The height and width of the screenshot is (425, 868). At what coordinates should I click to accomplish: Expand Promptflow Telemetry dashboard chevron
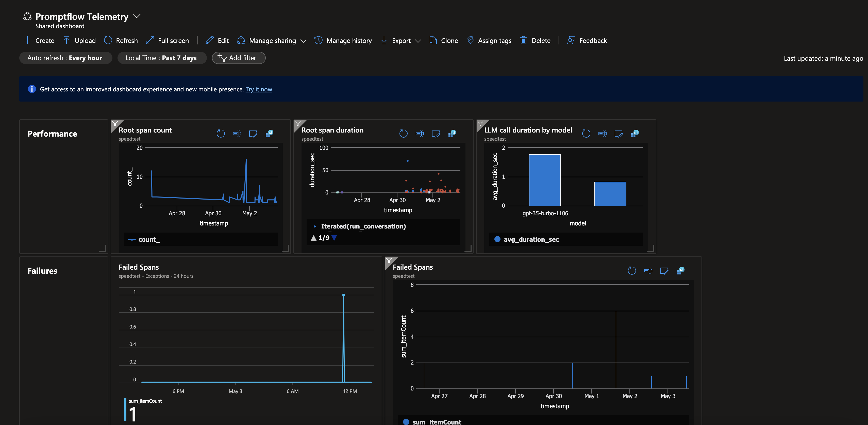pyautogui.click(x=137, y=16)
